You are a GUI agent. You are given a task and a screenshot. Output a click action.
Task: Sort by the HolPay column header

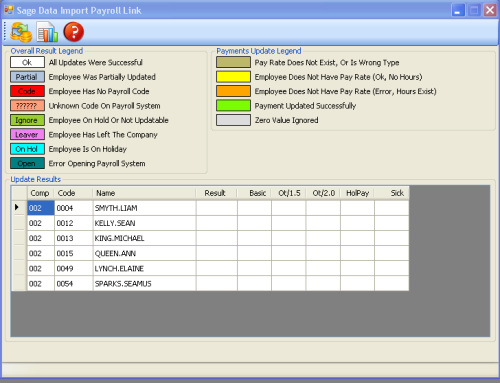[x=357, y=193]
